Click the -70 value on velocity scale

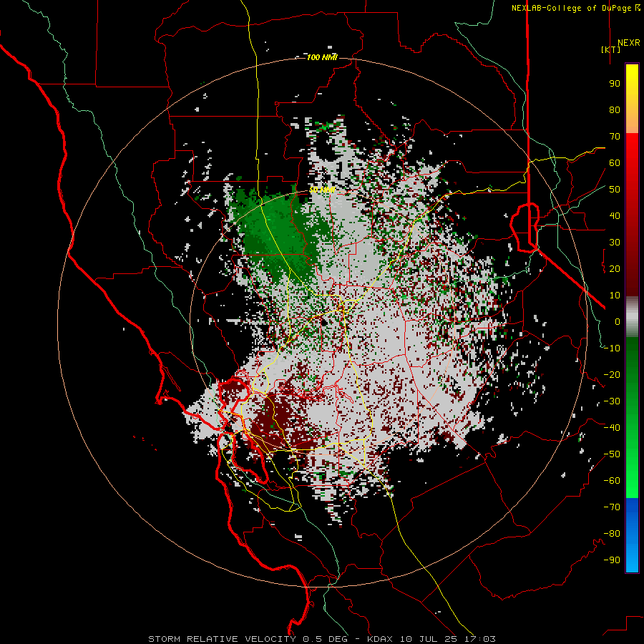pos(612,507)
